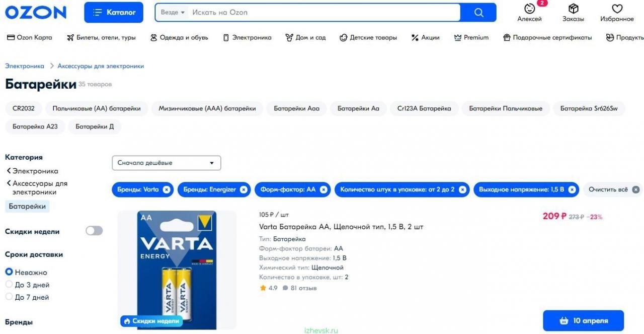The width and height of the screenshot is (644, 334).
Task: Click the magnifier search button
Action: point(478,13)
